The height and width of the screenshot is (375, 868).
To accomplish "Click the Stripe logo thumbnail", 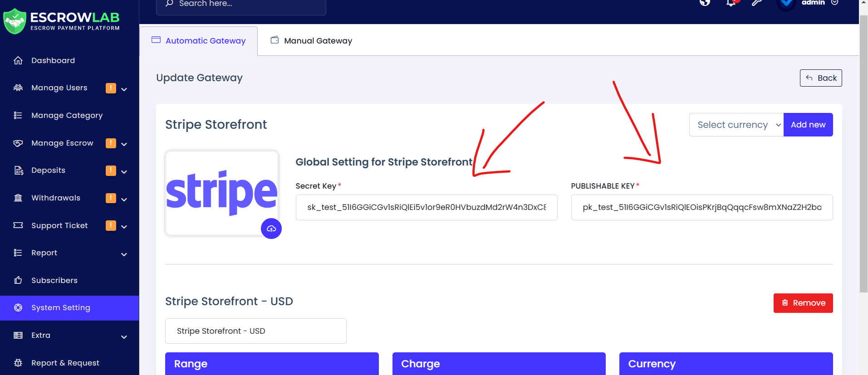I will 222,193.
